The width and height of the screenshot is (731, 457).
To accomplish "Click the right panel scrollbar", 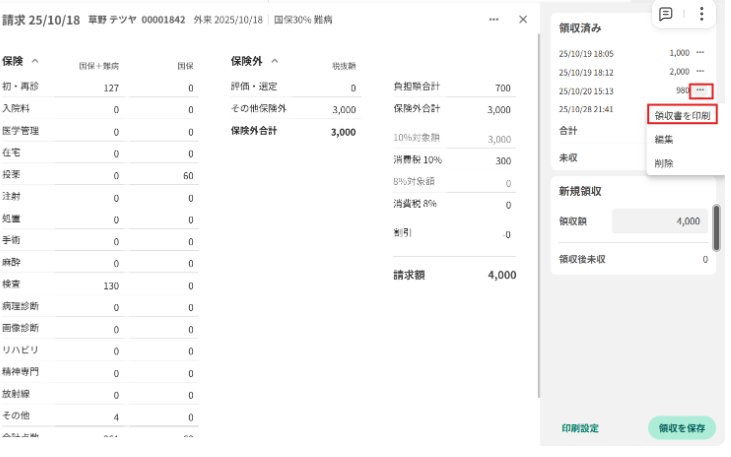I will 716,228.
